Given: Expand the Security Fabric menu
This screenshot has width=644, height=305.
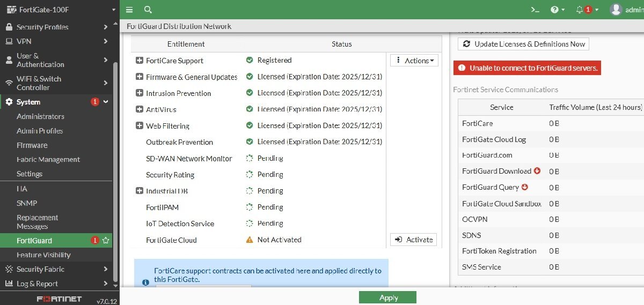Looking at the screenshot, I should click(x=56, y=269).
